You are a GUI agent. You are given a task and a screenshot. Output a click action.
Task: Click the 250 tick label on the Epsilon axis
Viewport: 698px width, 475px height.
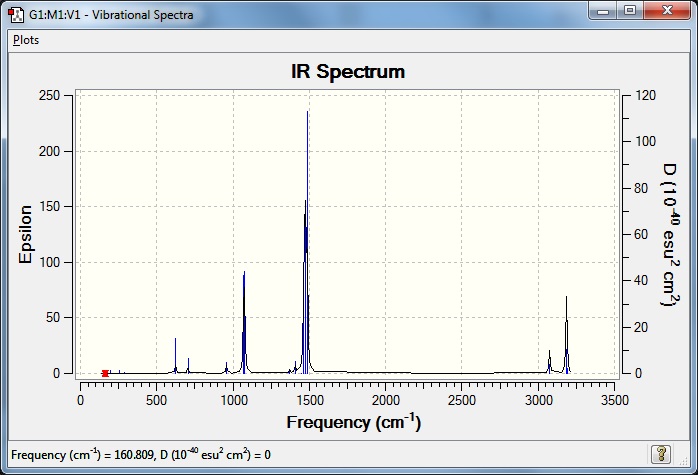coord(49,95)
